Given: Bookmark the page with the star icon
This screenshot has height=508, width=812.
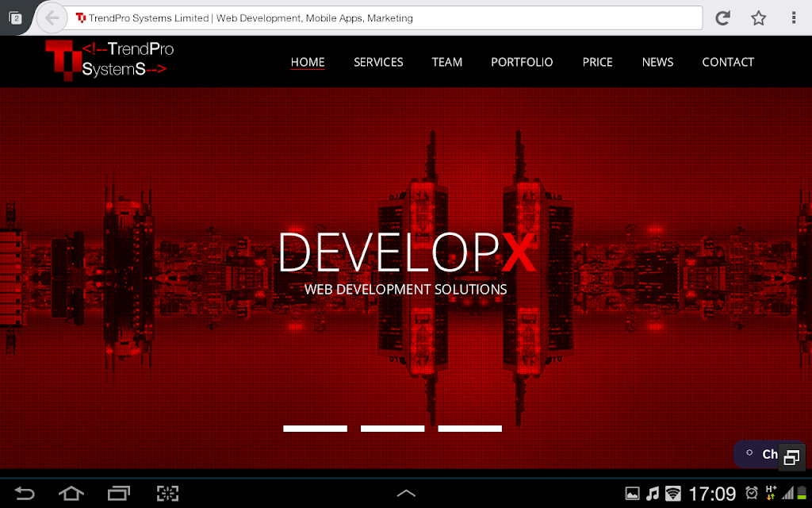Looking at the screenshot, I should coord(758,18).
